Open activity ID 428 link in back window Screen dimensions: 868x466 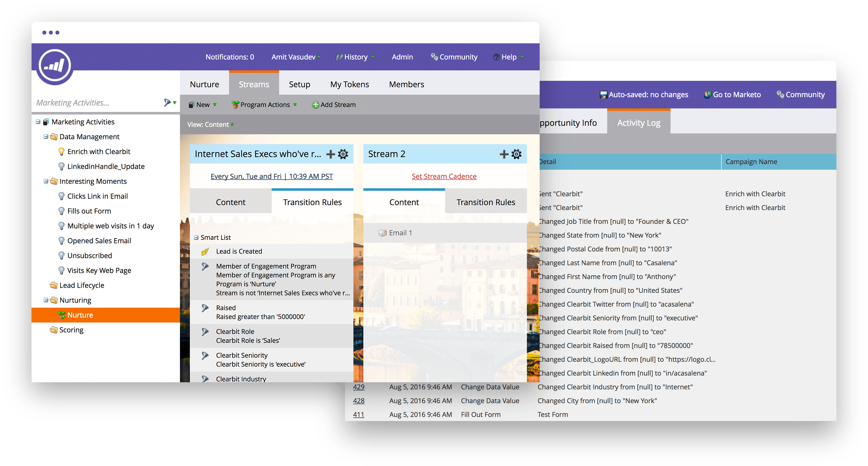[x=359, y=401]
